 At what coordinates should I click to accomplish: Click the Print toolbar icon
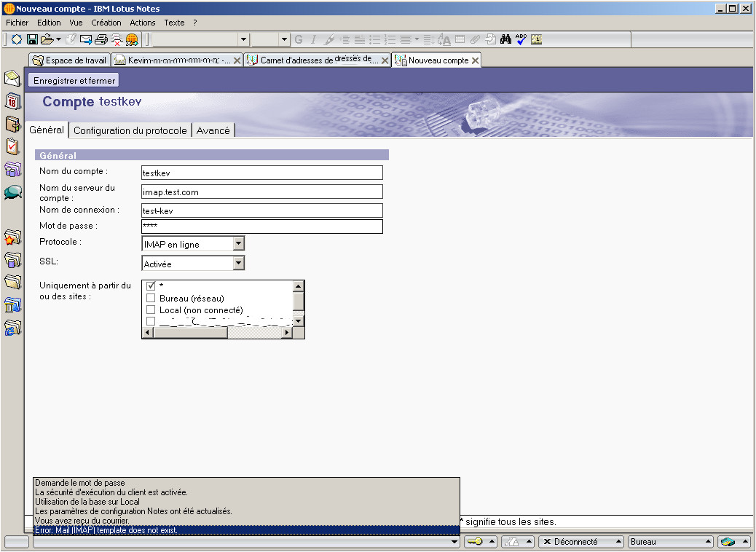(101, 39)
